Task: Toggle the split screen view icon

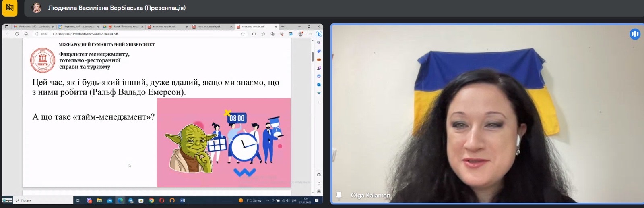Action: pyautogui.click(x=254, y=34)
